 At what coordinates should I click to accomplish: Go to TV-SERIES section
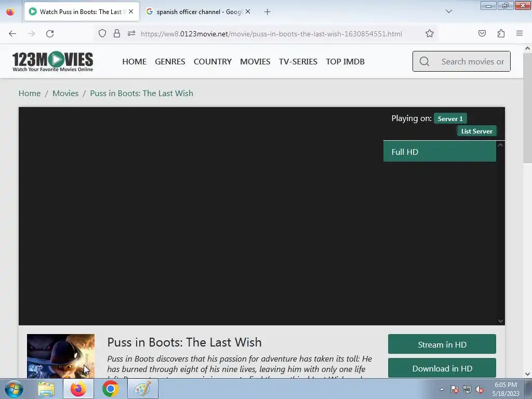(x=298, y=61)
